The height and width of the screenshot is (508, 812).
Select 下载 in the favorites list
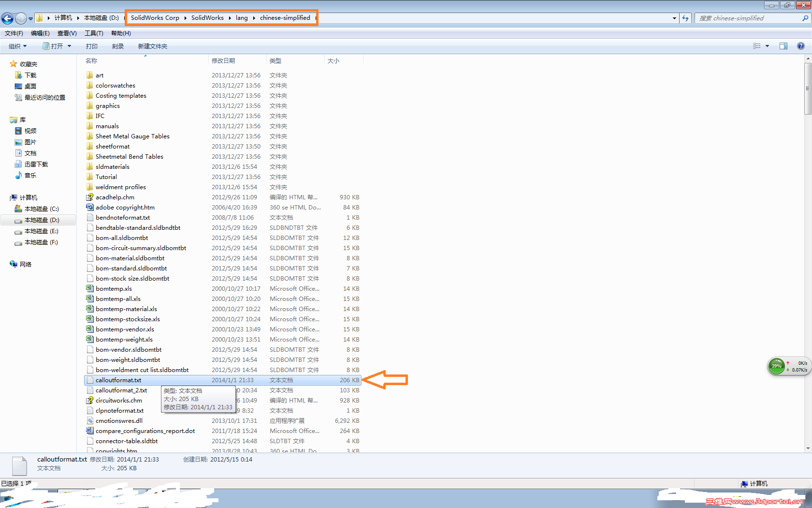tap(30, 75)
